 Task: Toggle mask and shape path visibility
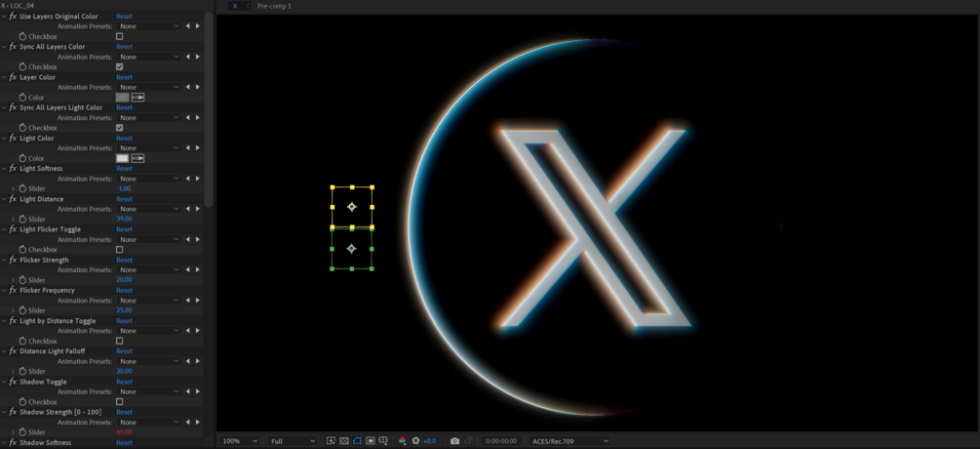click(357, 441)
